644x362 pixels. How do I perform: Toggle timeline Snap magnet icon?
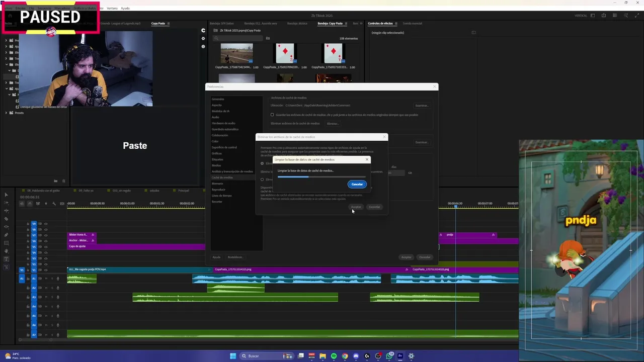(x=30, y=204)
